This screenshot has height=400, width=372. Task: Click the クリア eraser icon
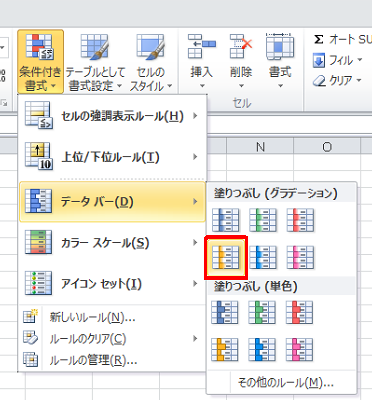(319, 81)
